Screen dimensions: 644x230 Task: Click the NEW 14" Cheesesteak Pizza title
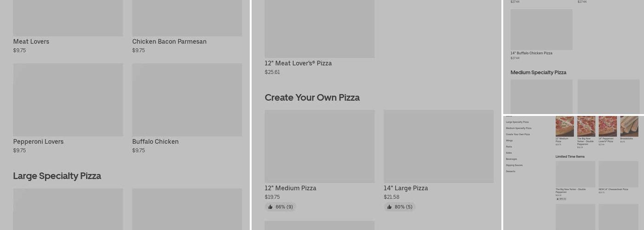[614, 189]
